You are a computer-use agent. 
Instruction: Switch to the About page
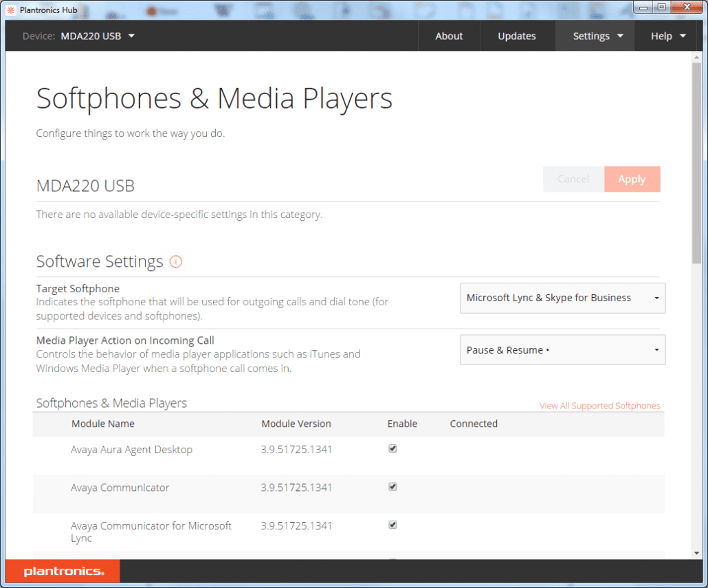click(x=449, y=36)
